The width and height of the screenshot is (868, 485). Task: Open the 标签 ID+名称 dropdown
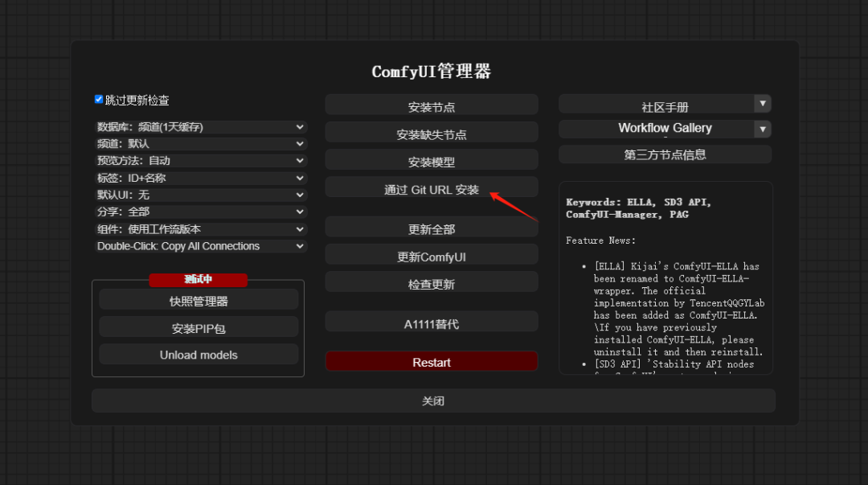point(199,177)
